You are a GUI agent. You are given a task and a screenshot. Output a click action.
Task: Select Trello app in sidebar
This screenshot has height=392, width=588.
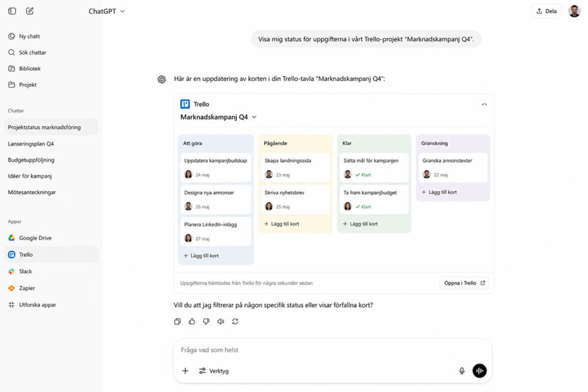click(x=51, y=254)
